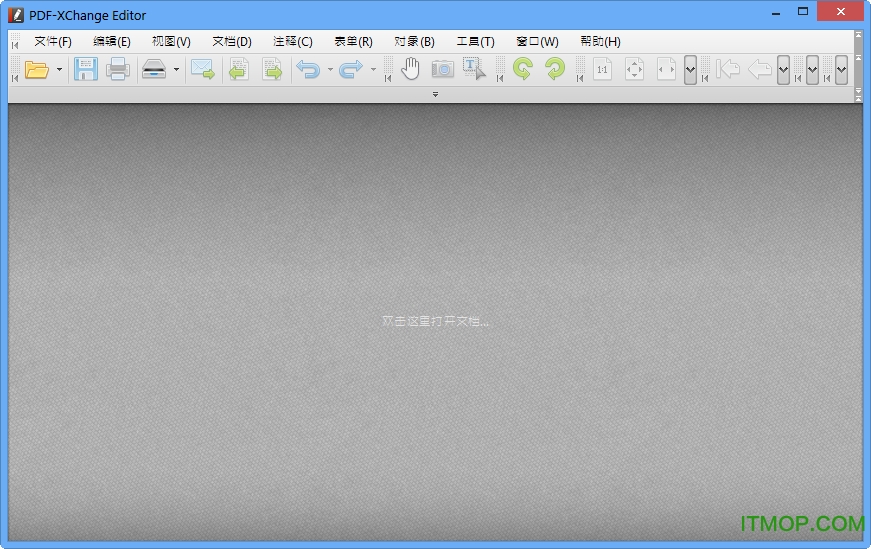This screenshot has width=871, height=549.
Task: Click the Send by email icon
Action: click(203, 69)
